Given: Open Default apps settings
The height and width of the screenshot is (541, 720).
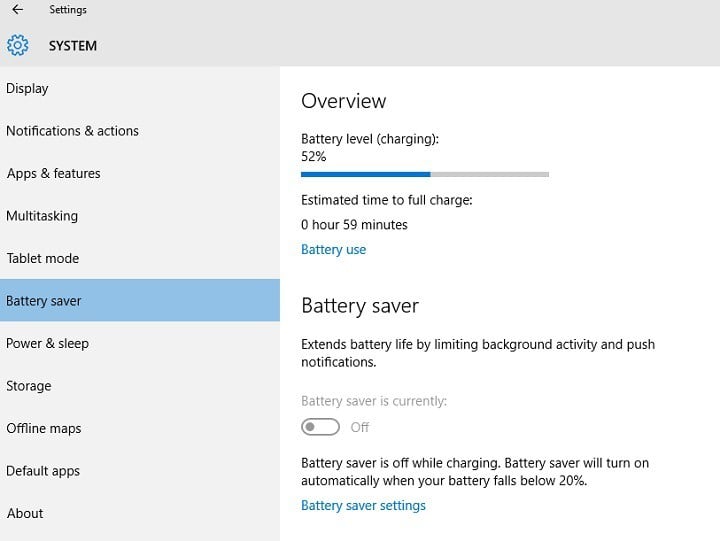Looking at the screenshot, I should (x=140, y=471).
